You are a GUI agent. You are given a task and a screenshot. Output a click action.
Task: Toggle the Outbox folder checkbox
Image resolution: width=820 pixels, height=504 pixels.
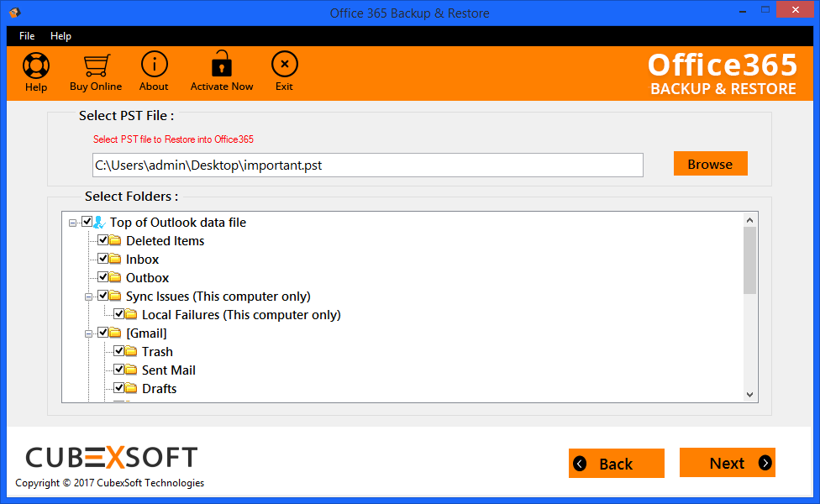click(x=103, y=277)
